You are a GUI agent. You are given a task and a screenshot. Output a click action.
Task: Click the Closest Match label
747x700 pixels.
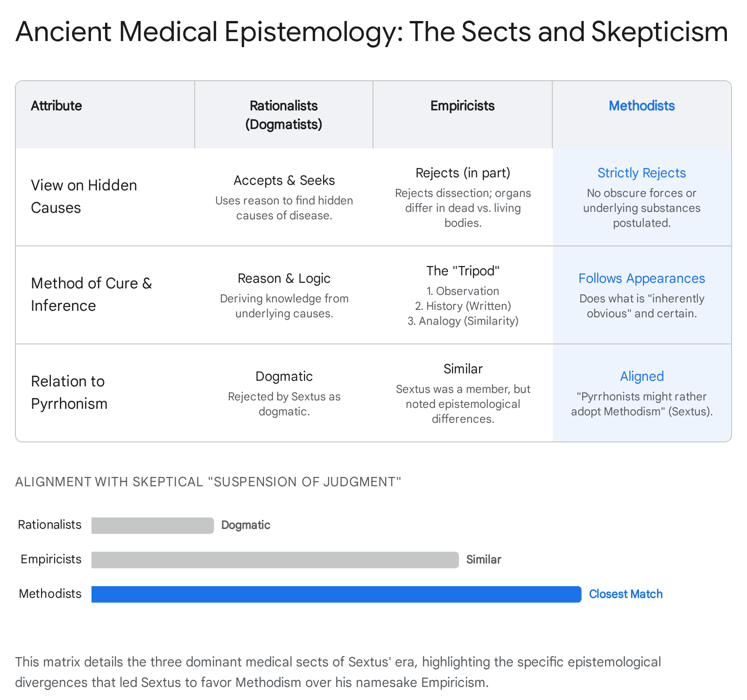(x=626, y=594)
